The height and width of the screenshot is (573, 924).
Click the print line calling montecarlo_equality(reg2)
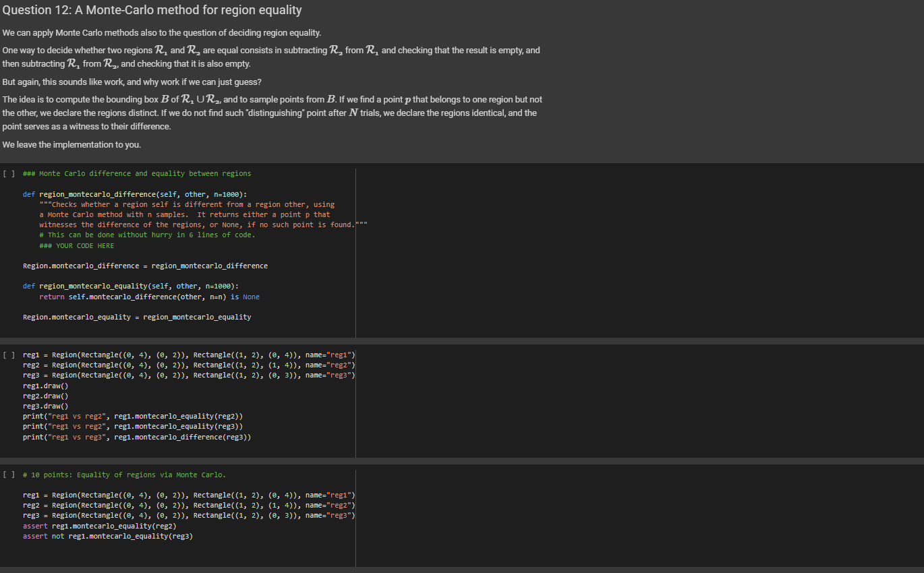133,417
